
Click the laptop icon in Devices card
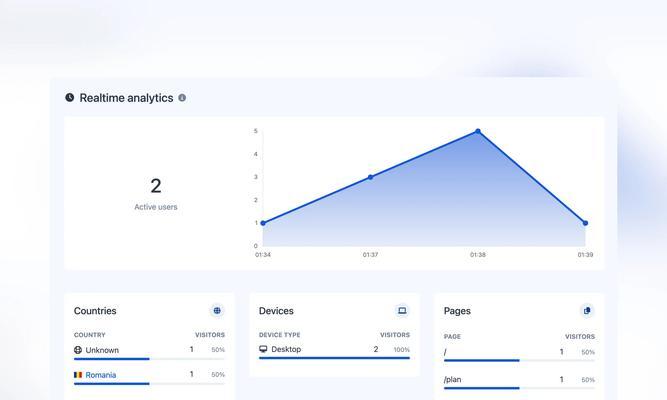(402, 311)
